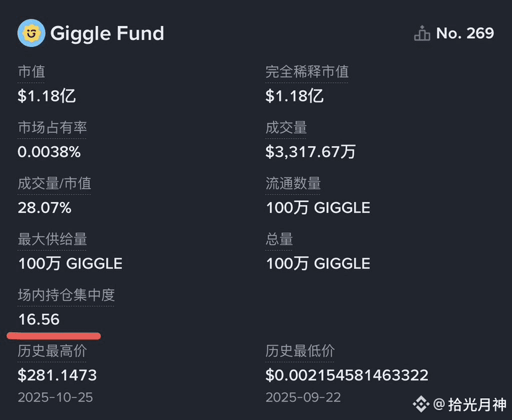
Task: Select the $3,317.67万 volume value
Action: 310,152
